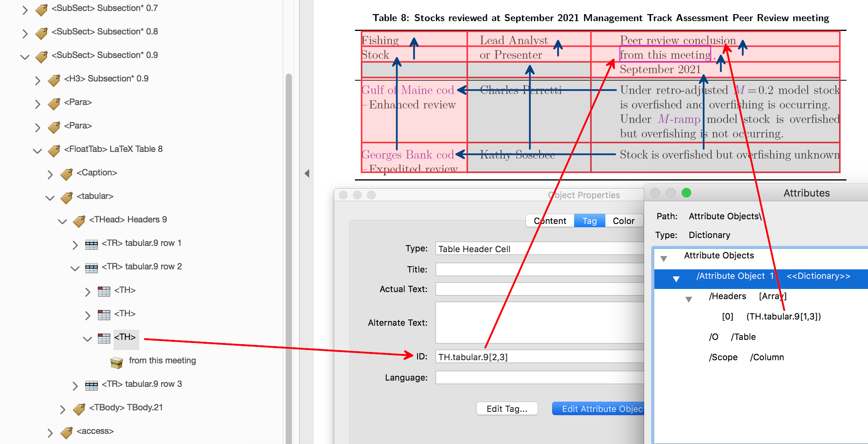Screen dimensions: 868x444
Task: Expand the tabular.9 row 1 tree node
Action: (x=75, y=244)
